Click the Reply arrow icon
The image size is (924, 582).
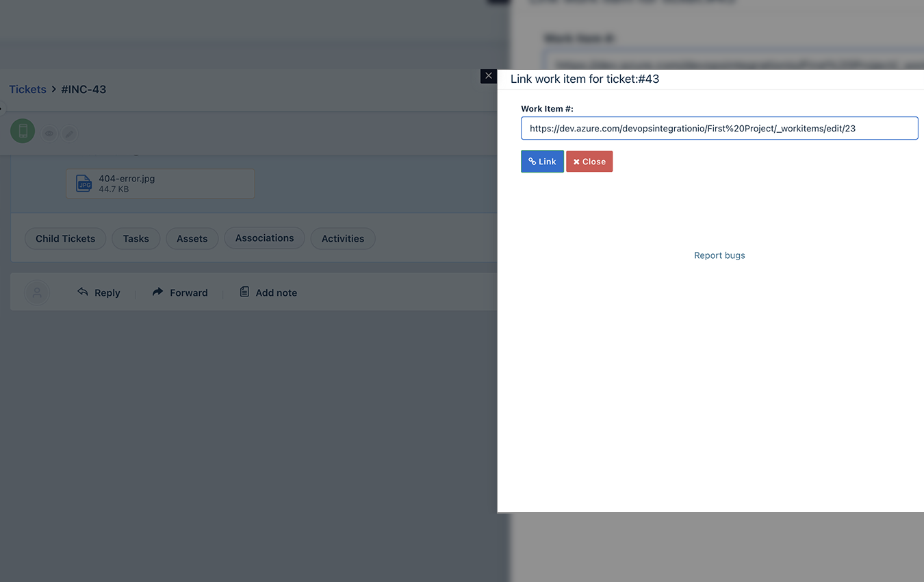point(83,292)
